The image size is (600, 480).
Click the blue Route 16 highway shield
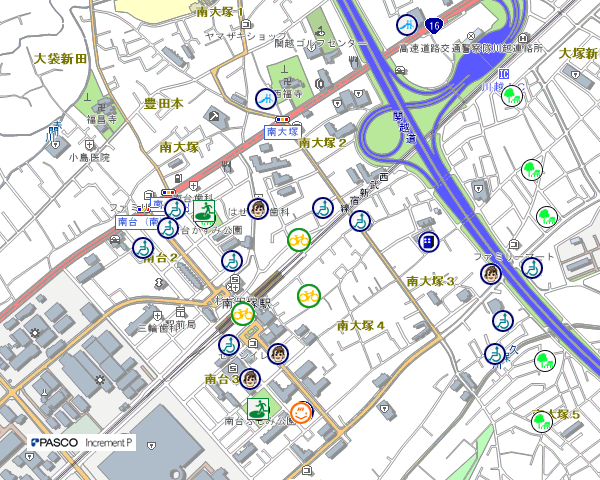point(434,26)
